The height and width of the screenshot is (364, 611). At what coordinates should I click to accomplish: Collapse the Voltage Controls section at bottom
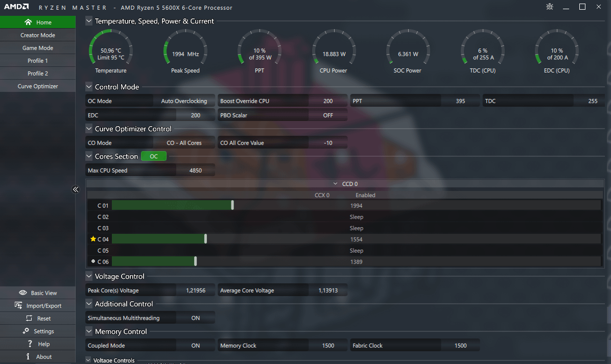pos(88,360)
